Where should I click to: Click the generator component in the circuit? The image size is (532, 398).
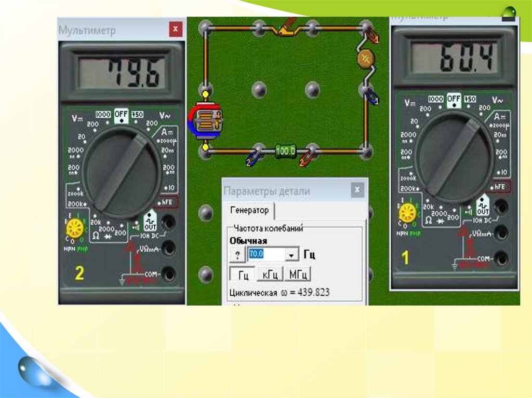tap(206, 121)
